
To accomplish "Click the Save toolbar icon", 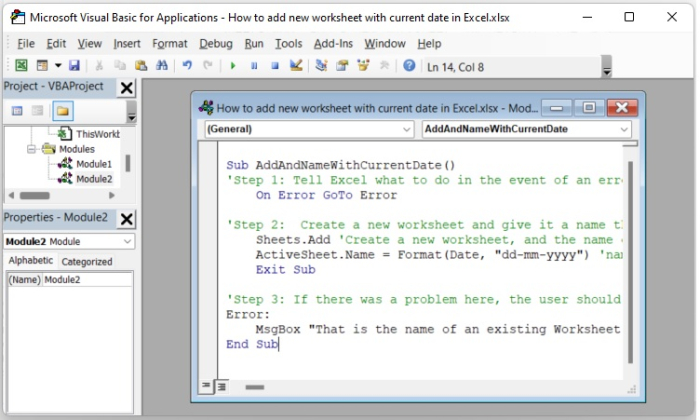I will [x=74, y=66].
